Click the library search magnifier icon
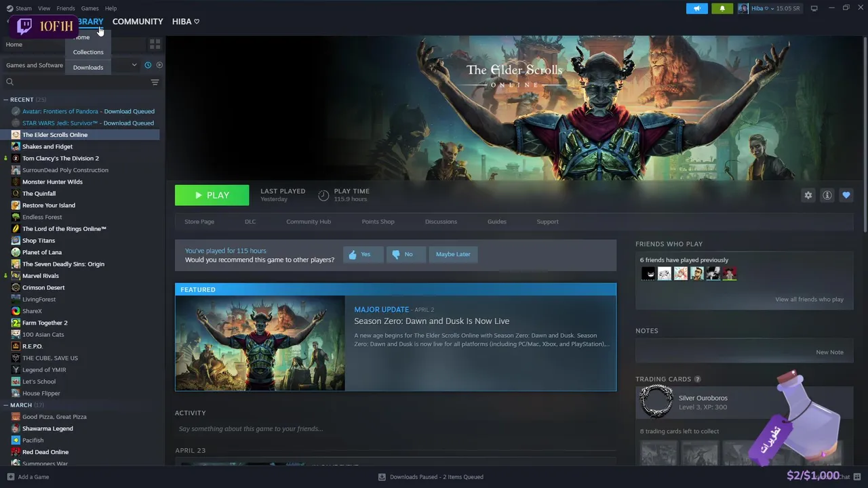 (x=9, y=82)
